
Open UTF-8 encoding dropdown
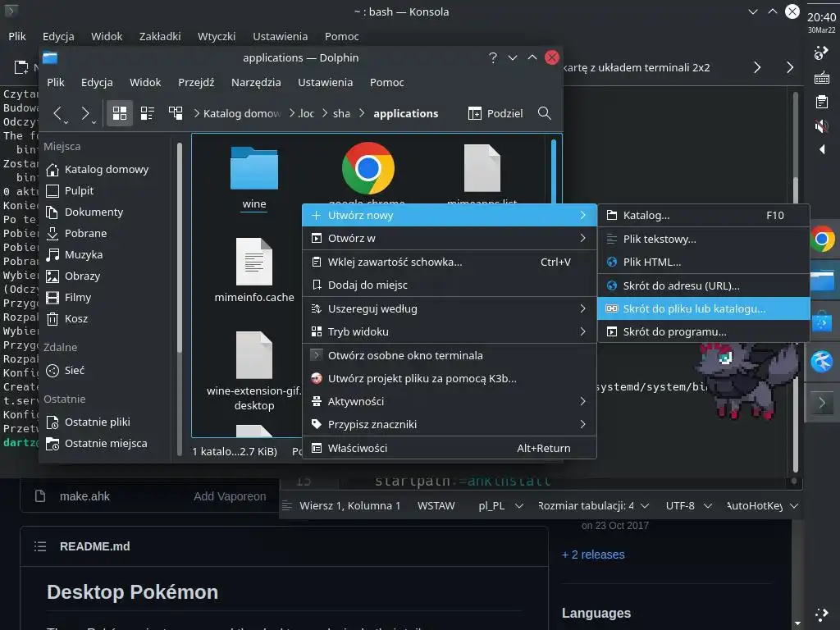coord(688,505)
